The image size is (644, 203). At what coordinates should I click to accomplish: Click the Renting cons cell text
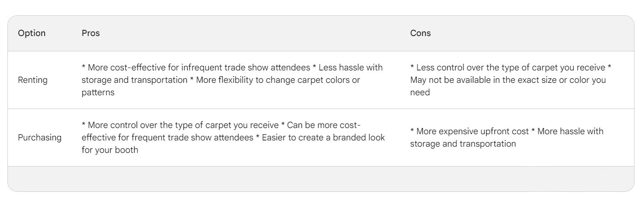tap(511, 80)
